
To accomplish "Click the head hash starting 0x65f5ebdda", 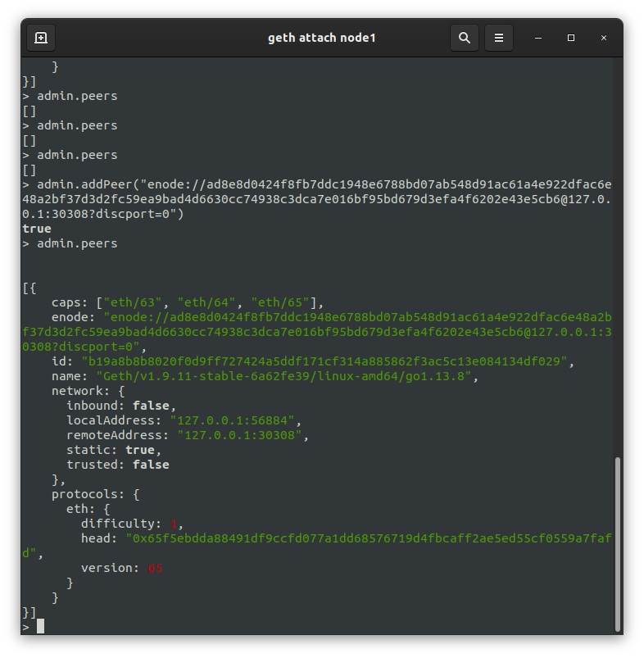I will [317, 546].
